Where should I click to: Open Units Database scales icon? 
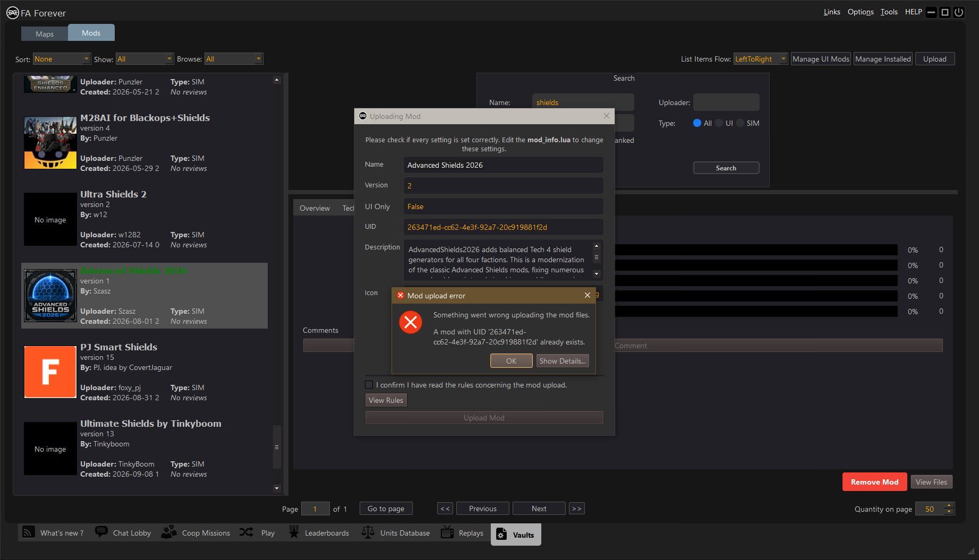[368, 532]
